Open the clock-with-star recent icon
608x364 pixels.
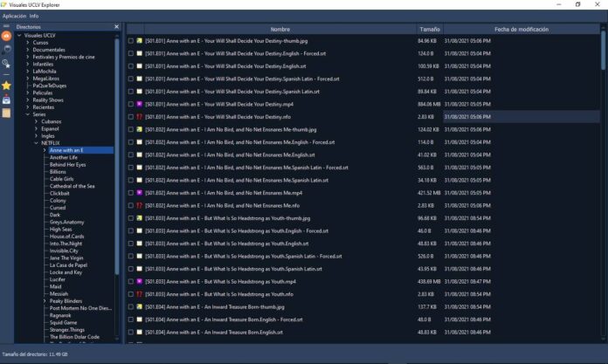point(7,63)
